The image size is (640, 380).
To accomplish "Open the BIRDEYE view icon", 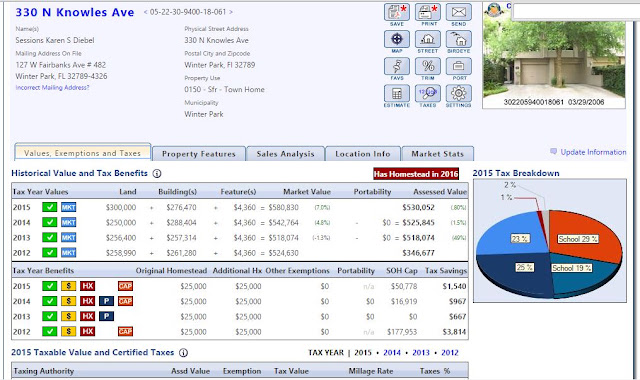I will (x=459, y=39).
